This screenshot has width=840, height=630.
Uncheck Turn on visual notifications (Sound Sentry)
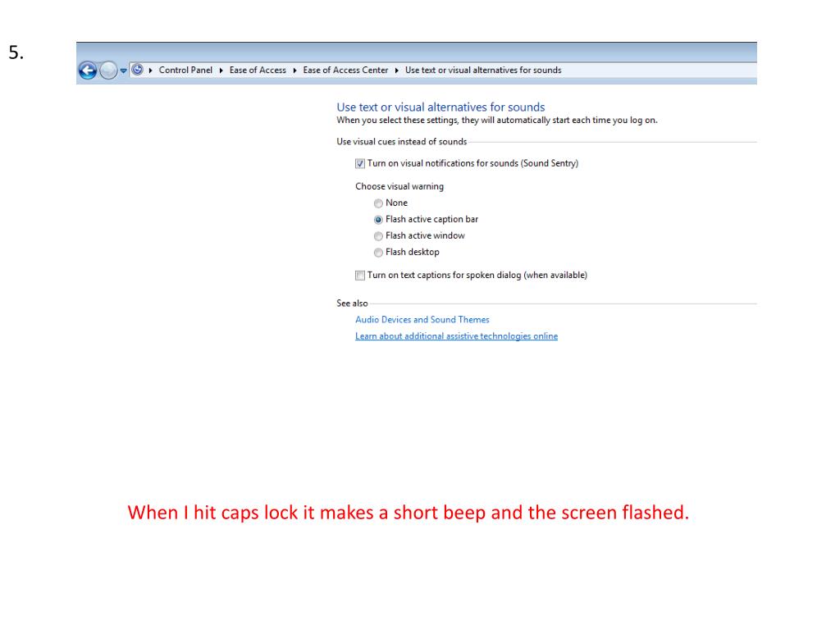tap(360, 164)
